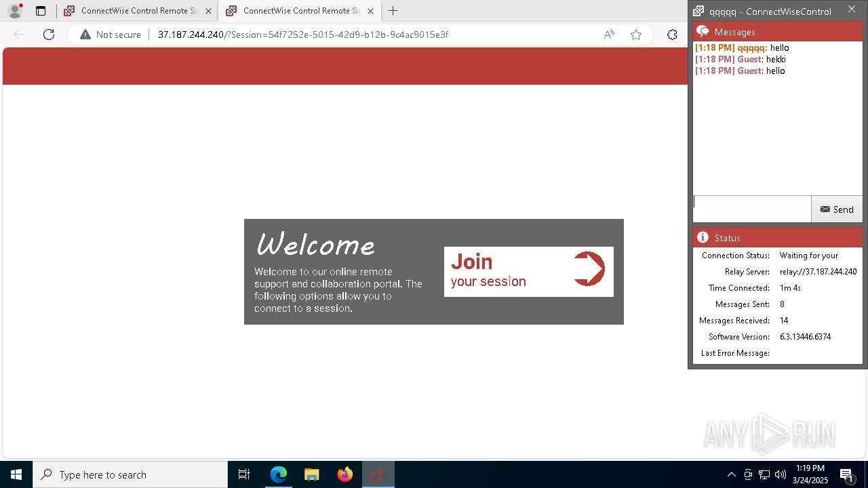Viewport: 868px width, 488px height.
Task: Click the Messages Received value 14
Action: (x=784, y=321)
